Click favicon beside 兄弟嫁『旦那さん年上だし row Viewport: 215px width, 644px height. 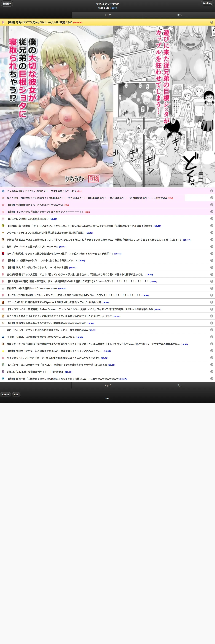pyautogui.click(x=3, y=240)
